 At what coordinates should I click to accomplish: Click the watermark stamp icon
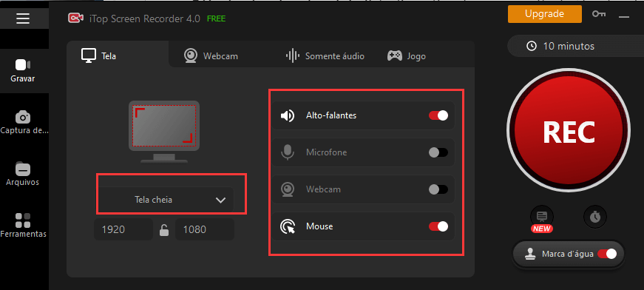530,254
